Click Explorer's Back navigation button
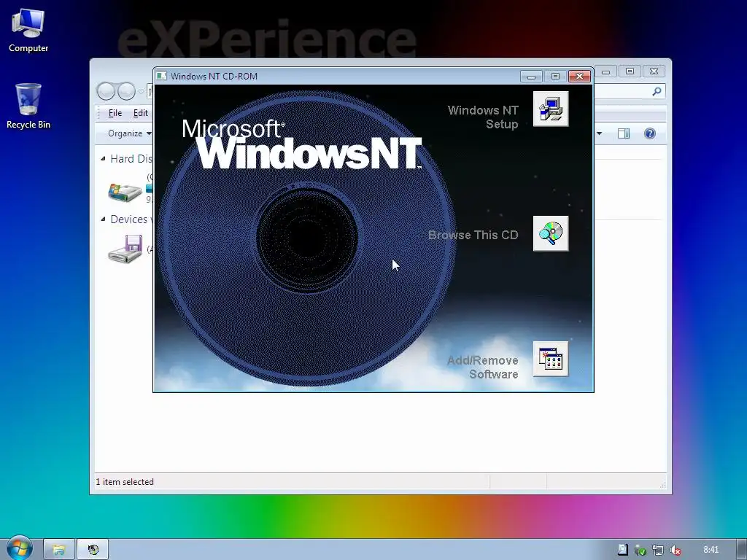 106,90
